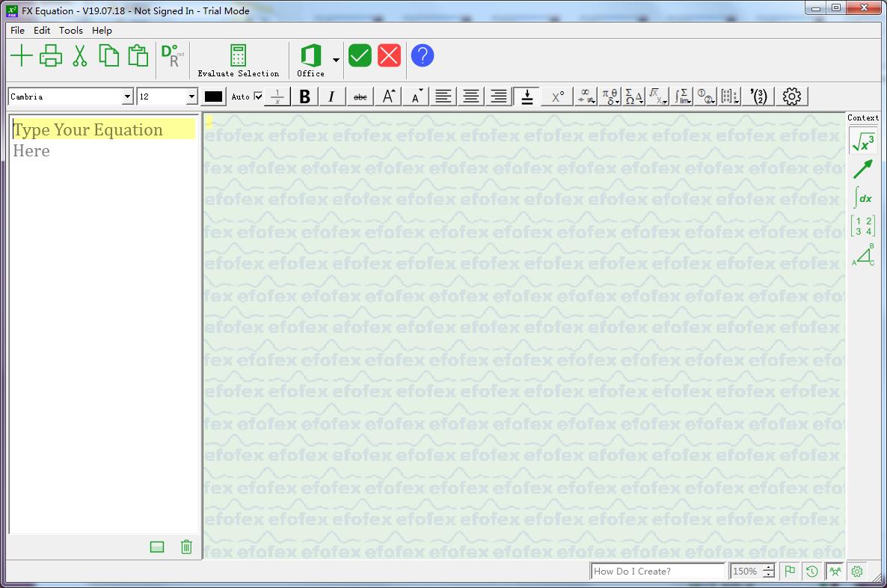Click the scissors Cut icon
This screenshot has height=588, width=887.
tap(80, 55)
